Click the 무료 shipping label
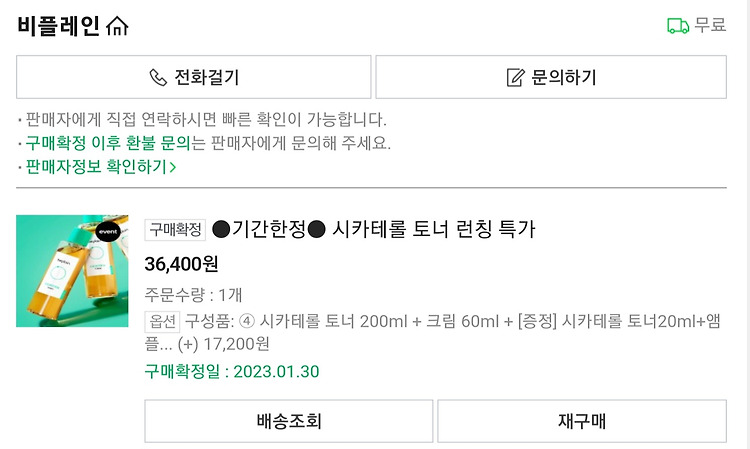 point(710,25)
